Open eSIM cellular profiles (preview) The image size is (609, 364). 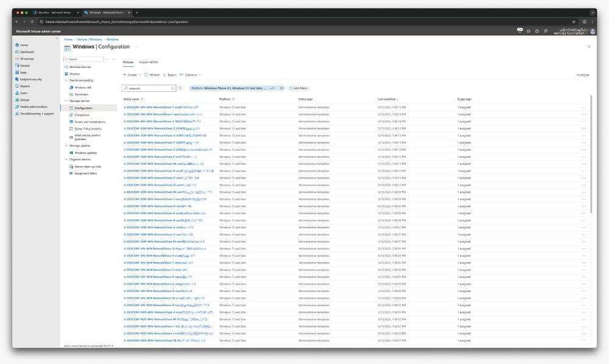pos(85,137)
